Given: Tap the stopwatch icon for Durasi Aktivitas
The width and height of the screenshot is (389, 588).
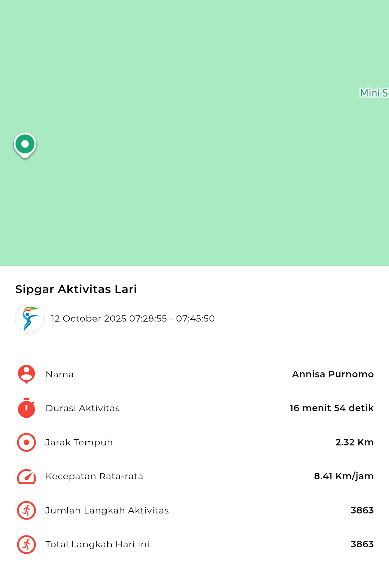Looking at the screenshot, I should point(26,408).
